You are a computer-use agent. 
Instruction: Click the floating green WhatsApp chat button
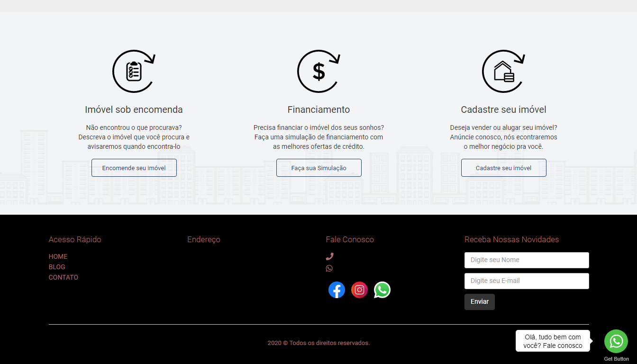pos(616,341)
